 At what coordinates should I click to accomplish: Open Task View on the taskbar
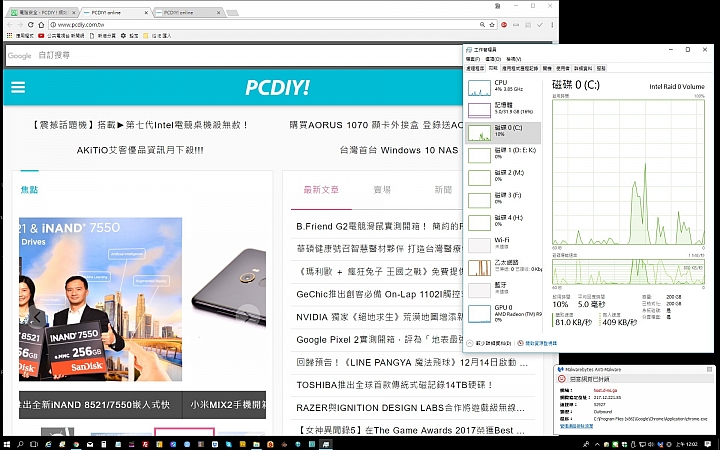(x=34, y=444)
